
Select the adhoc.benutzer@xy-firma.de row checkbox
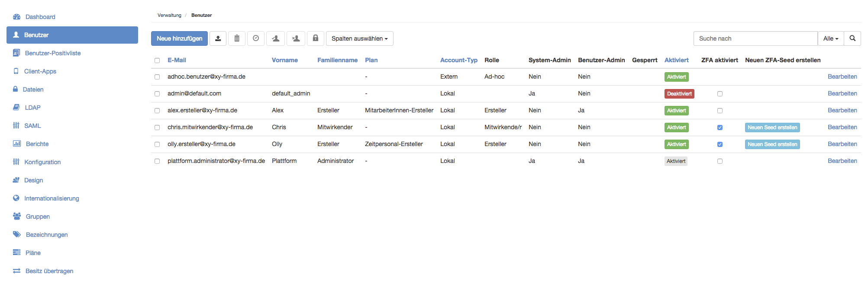157,77
